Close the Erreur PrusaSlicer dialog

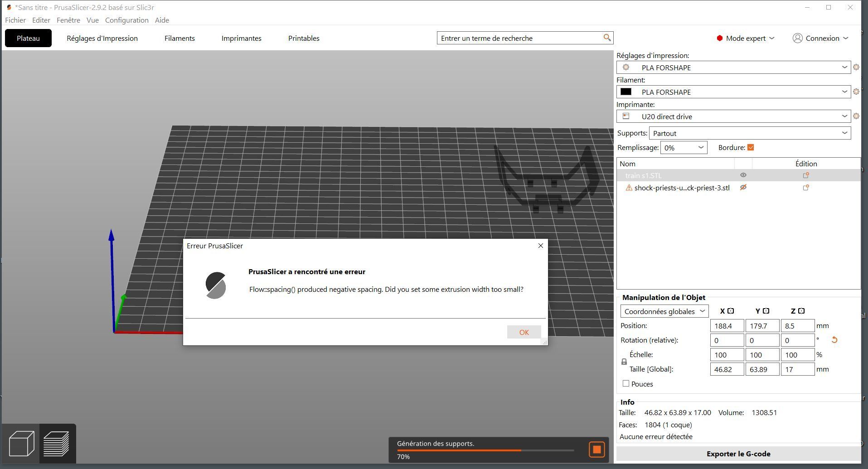point(540,246)
